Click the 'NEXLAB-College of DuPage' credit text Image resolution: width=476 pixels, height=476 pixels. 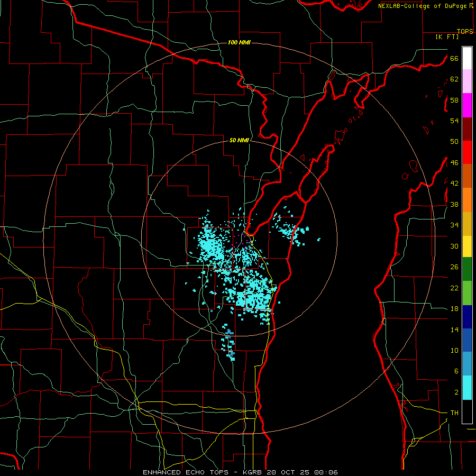tap(422, 6)
